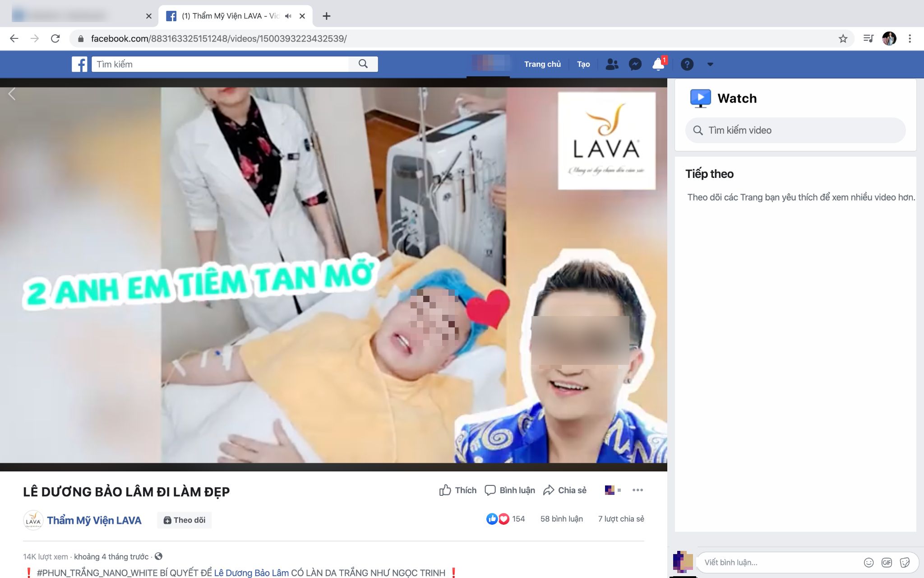The image size is (924, 578).
Task: Focus the Tìm kiếm search field
Action: [220, 64]
